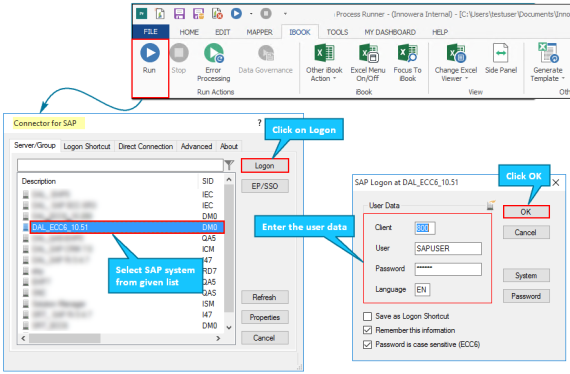
Task: Click the Properties button
Action: point(265,317)
